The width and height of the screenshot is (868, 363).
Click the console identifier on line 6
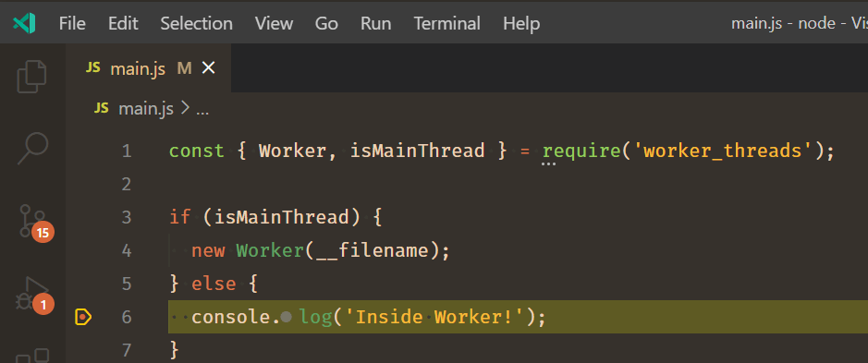point(231,318)
